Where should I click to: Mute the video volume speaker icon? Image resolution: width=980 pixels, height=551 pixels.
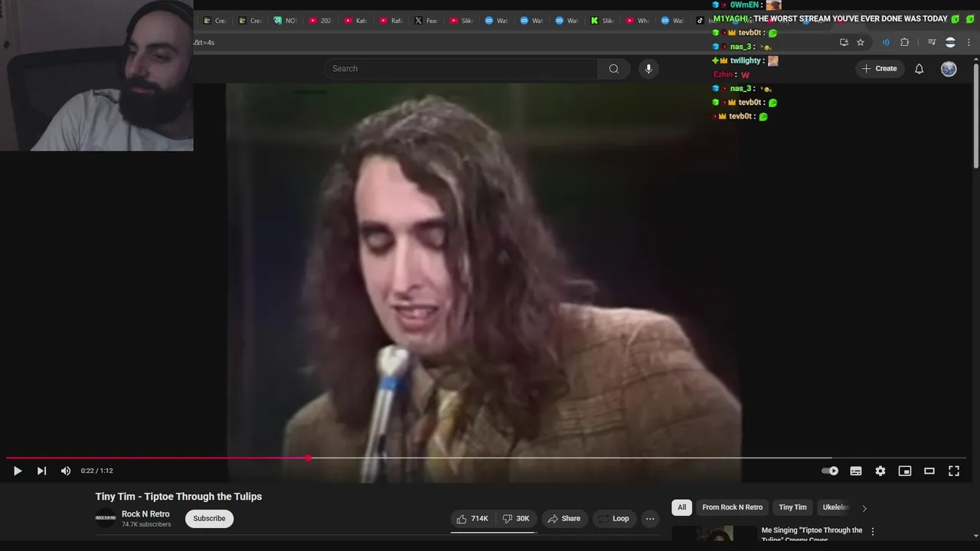click(x=66, y=471)
